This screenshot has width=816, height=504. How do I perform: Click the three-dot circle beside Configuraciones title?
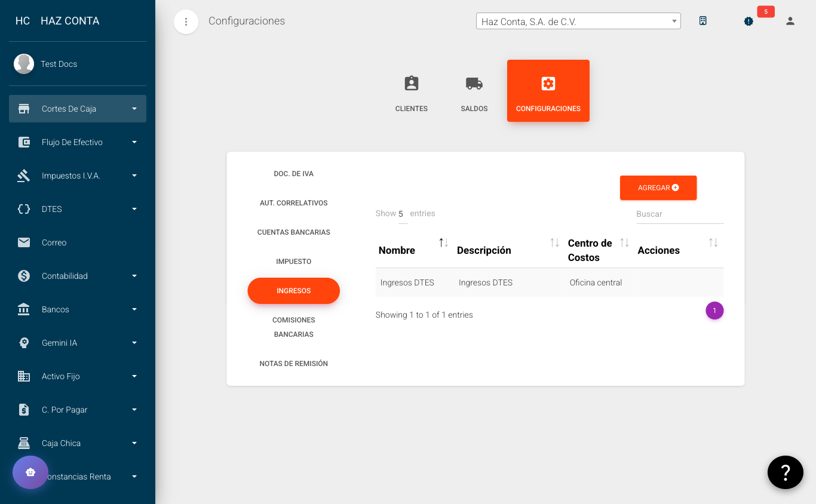(186, 21)
